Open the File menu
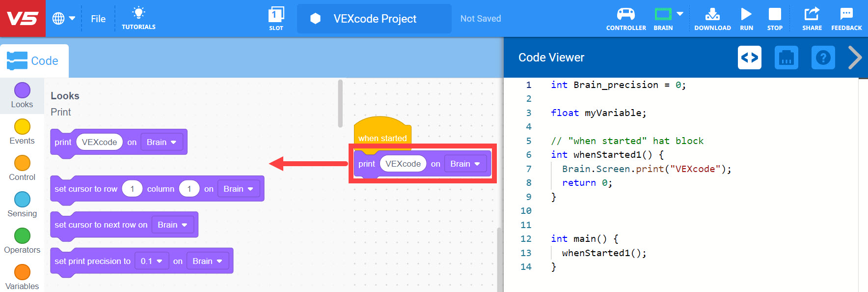The width and height of the screenshot is (868, 292). pos(98,19)
